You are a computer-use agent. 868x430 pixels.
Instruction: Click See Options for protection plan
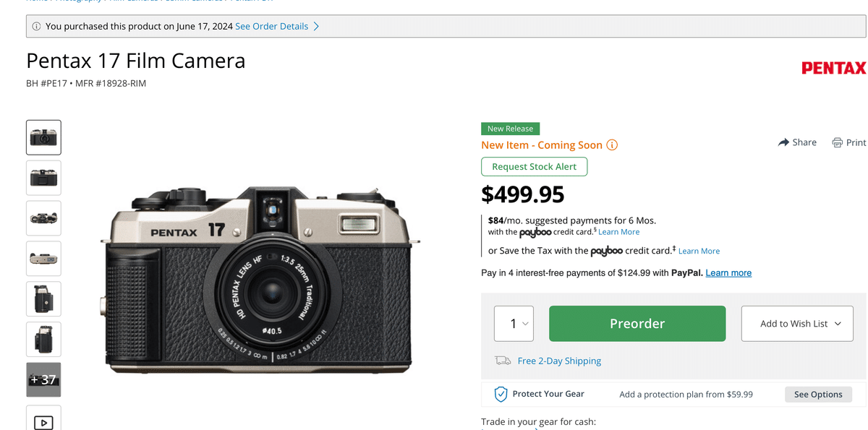click(x=818, y=394)
